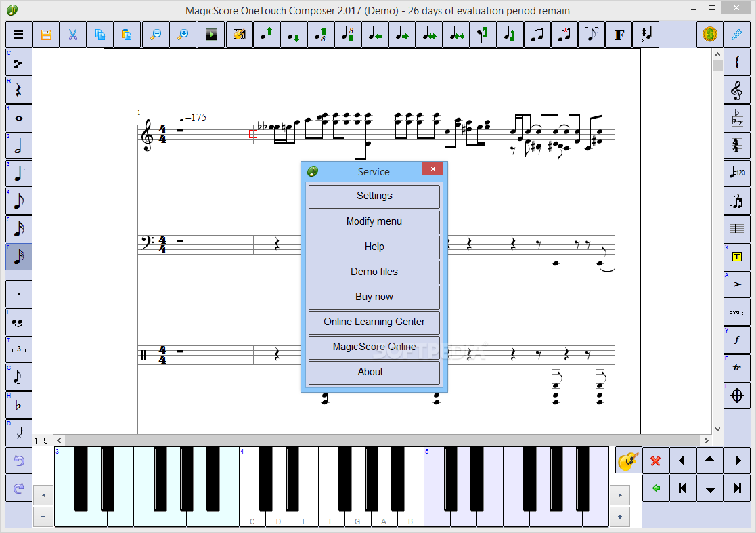
Task: Click the bold F text toolbar icon
Action: click(619, 35)
